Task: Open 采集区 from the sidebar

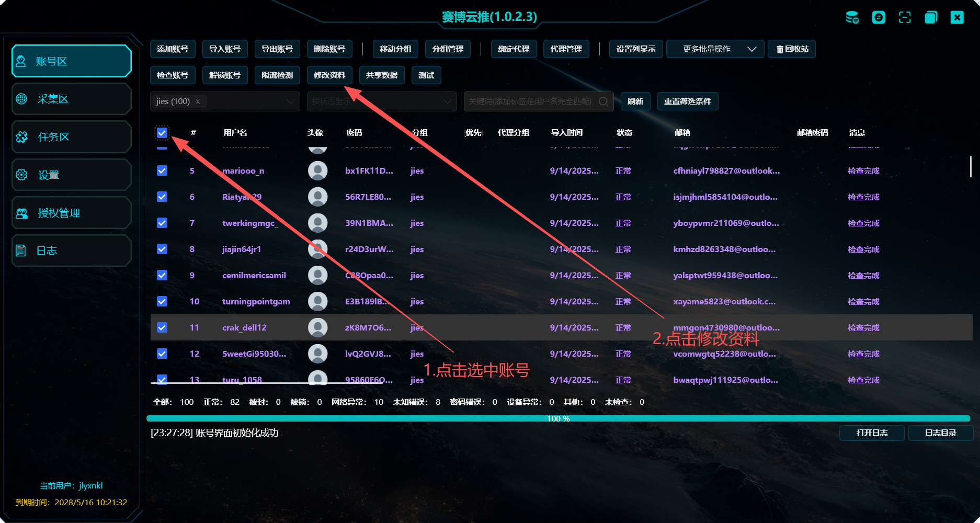Action: coord(72,99)
